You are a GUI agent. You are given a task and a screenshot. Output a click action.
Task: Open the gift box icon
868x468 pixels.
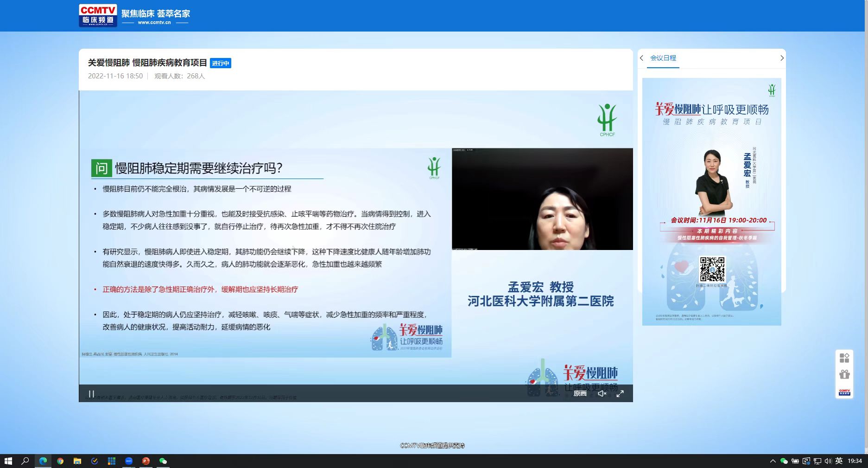pyautogui.click(x=844, y=374)
